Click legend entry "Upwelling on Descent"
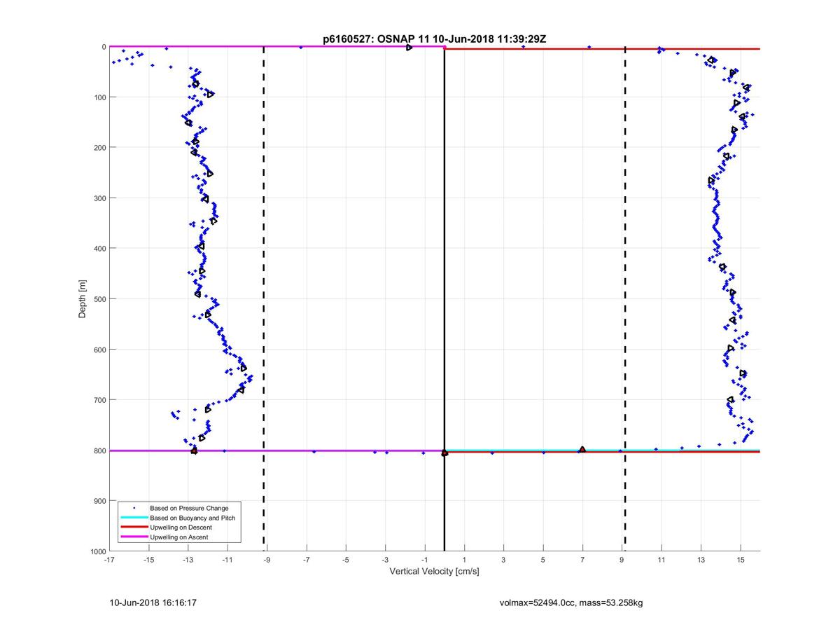This screenshot has width=840, height=620. tap(181, 527)
